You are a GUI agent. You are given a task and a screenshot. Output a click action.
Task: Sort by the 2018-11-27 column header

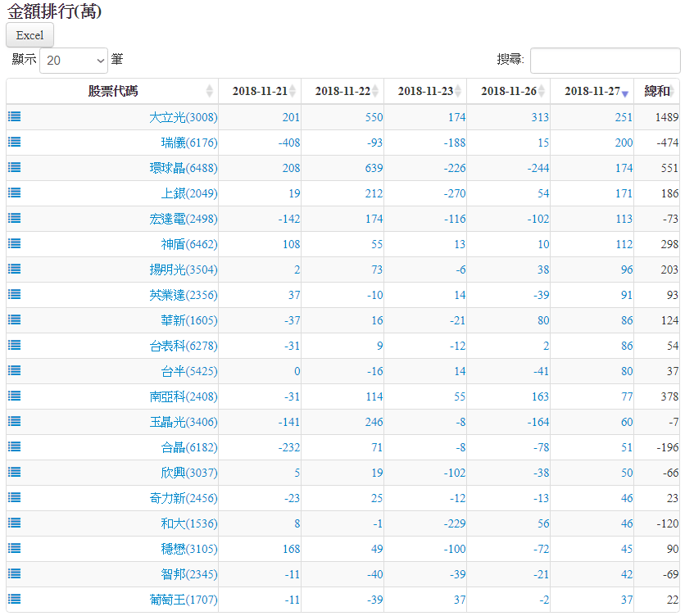(592, 91)
